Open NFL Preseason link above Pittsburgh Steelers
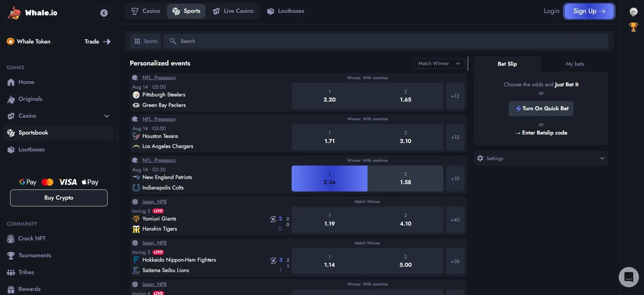 click(159, 78)
